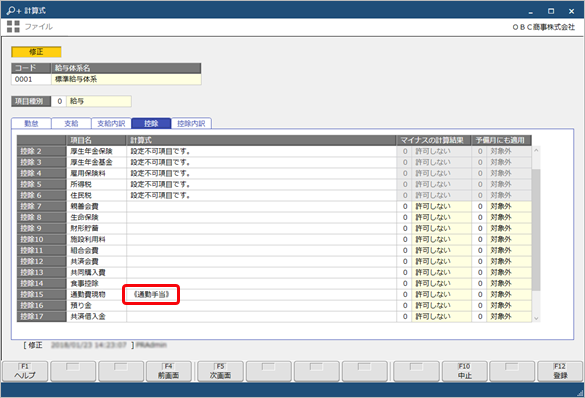This screenshot has height=398, width=585.
Task: Select 許可しない in the 親睦会費 row
Action: click(441, 206)
